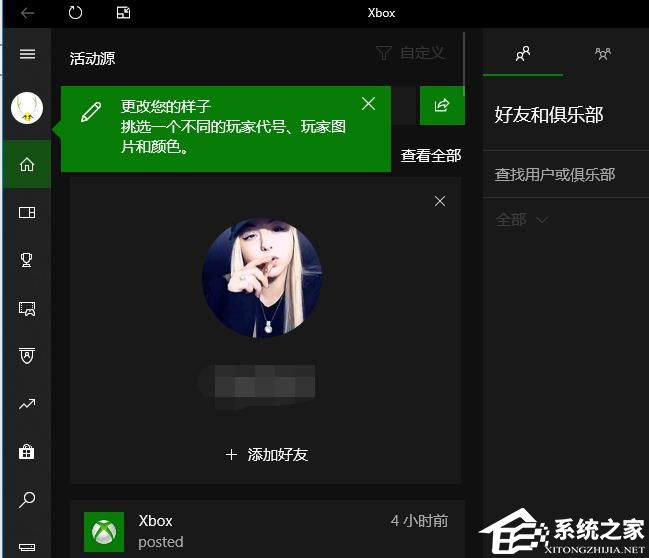Open the hamburger navigation menu
The width and height of the screenshot is (649, 558).
[27, 54]
